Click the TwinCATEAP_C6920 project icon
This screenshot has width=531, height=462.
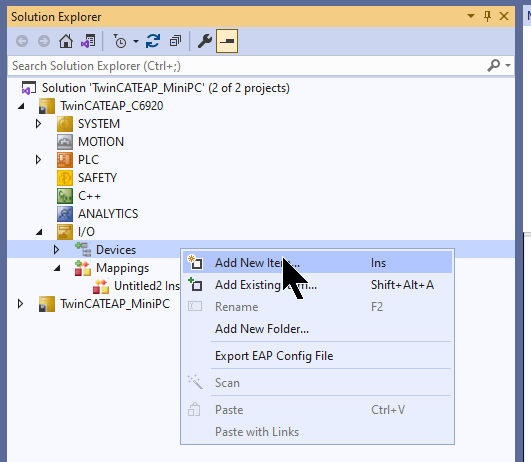click(x=47, y=106)
